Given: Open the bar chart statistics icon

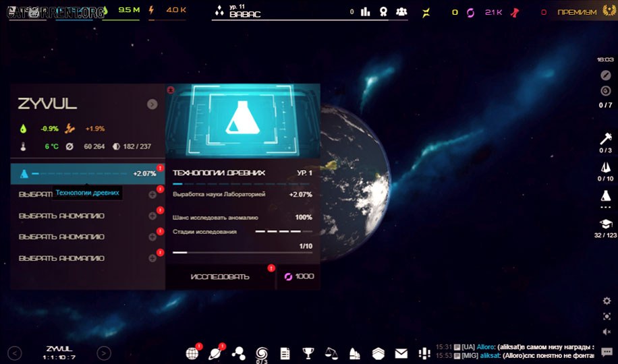Looking at the screenshot, I should 366,12.
